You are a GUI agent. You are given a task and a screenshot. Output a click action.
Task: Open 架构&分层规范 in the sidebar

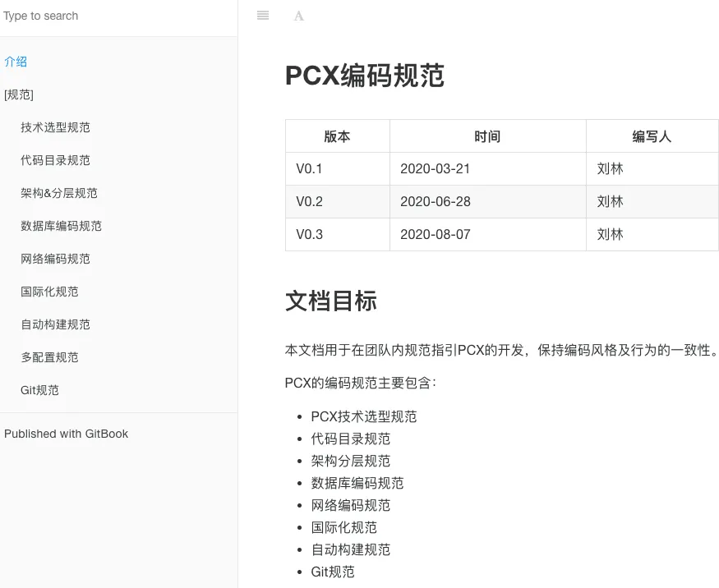[58, 193]
